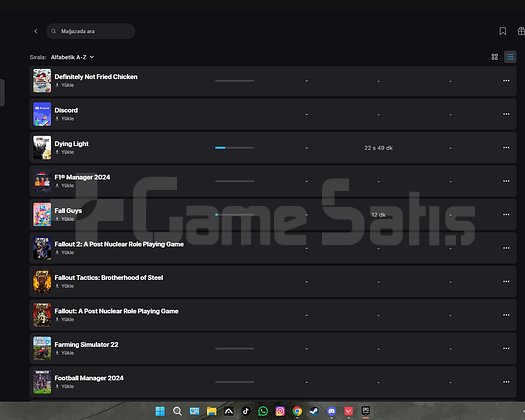Open options for Fallout: A Post Nuclear row

coord(506,315)
